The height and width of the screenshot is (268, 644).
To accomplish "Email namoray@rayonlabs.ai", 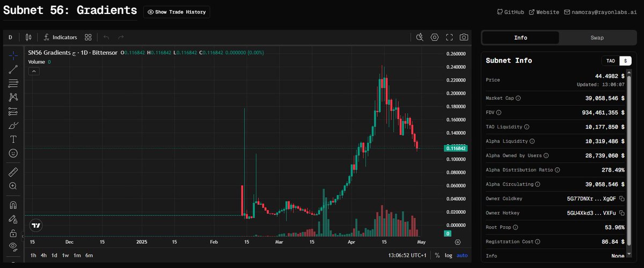I will (x=601, y=12).
